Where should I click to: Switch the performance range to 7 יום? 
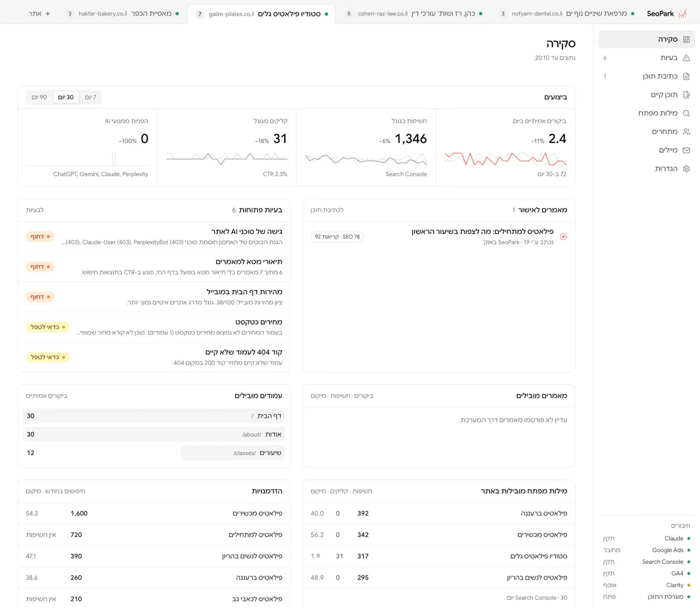pos(91,97)
